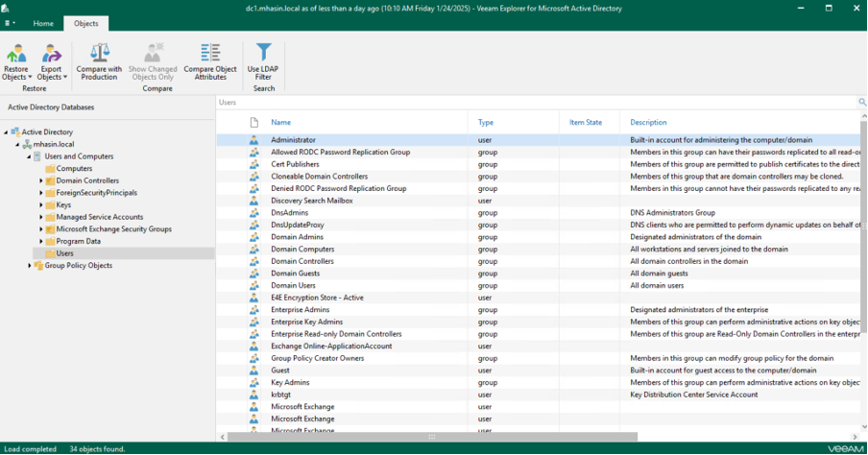Click the Enterprise Admins group icon

click(253, 309)
